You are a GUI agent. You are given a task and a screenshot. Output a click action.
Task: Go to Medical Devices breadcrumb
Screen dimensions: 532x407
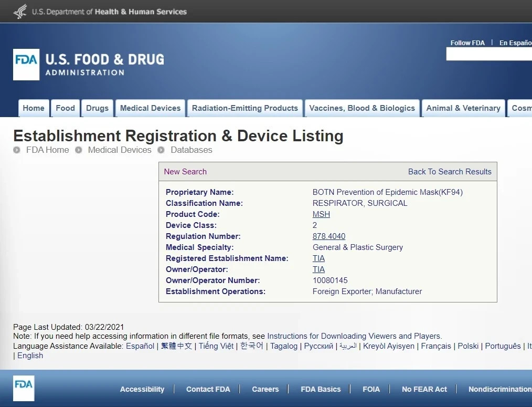[x=120, y=150]
